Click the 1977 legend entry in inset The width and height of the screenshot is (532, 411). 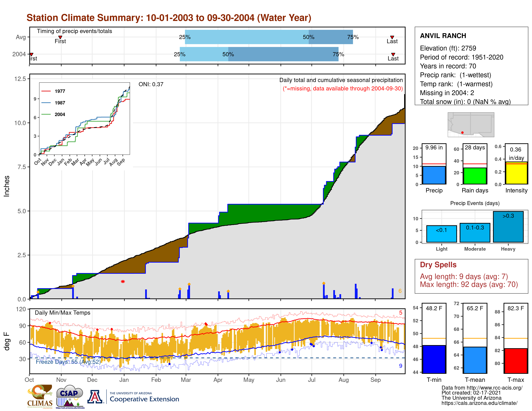(x=53, y=91)
